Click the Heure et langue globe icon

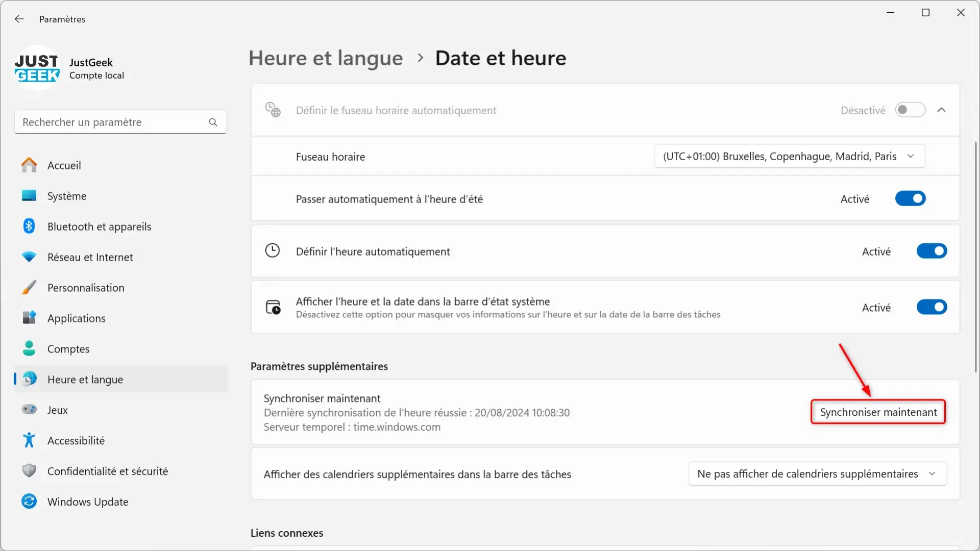point(30,379)
